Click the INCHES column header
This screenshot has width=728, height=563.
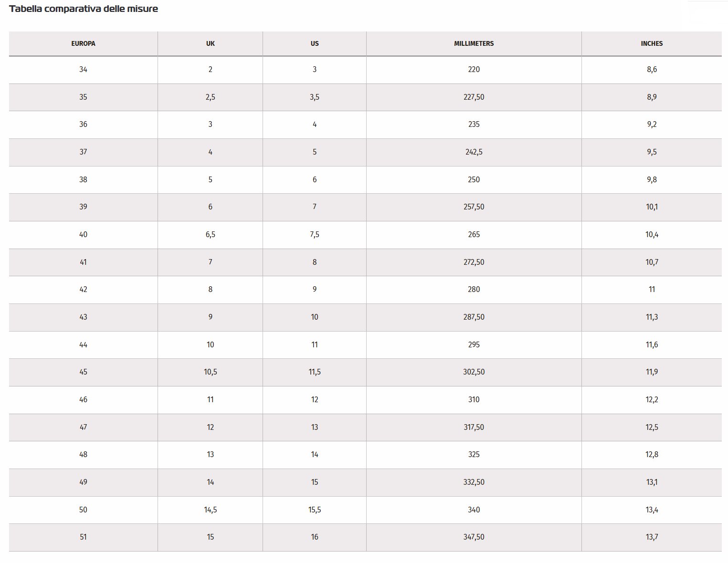(652, 43)
